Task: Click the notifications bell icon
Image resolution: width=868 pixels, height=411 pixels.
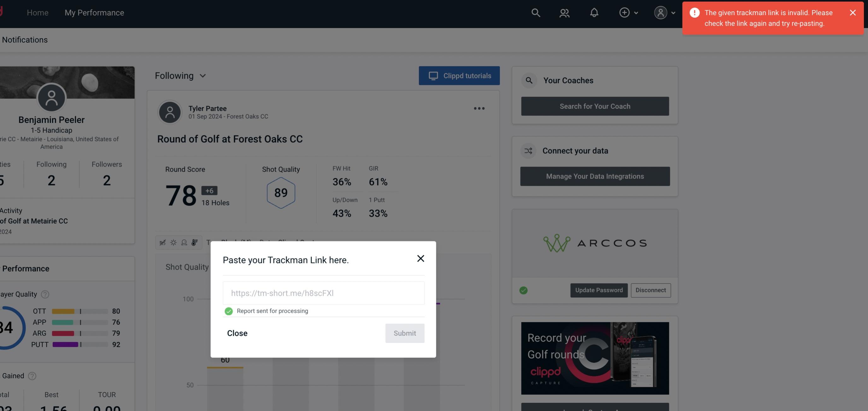Action: pyautogui.click(x=595, y=12)
